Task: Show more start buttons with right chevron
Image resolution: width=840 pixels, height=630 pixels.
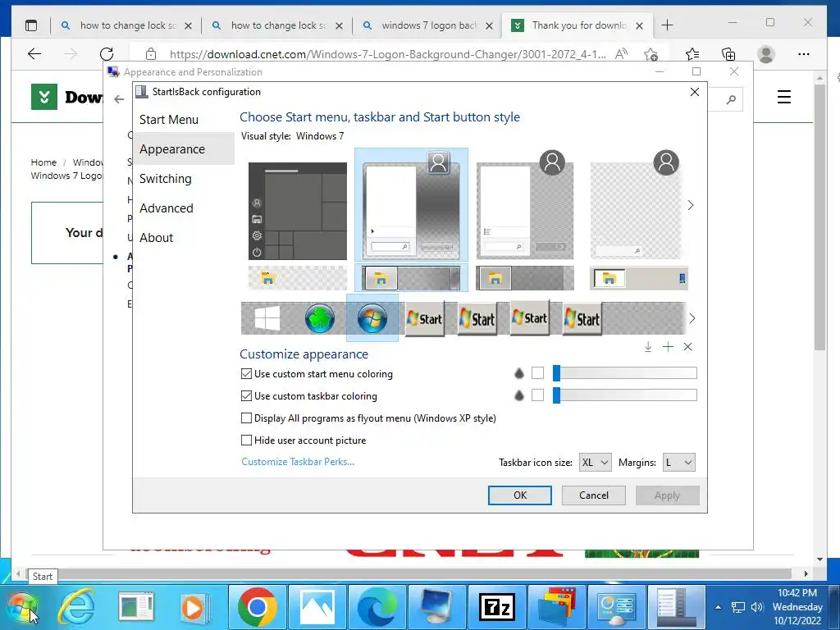Action: tap(692, 318)
